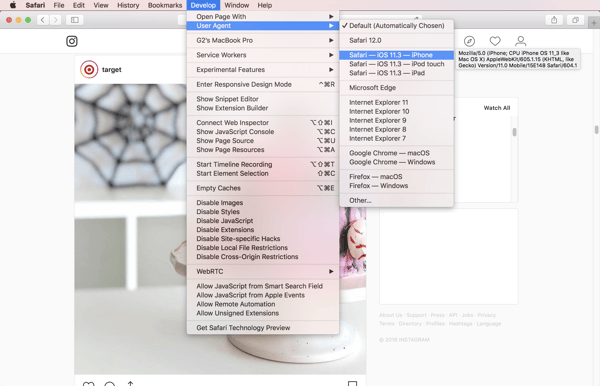This screenshot has height=386, width=600.
Task: Open the History menu
Action: (128, 5)
